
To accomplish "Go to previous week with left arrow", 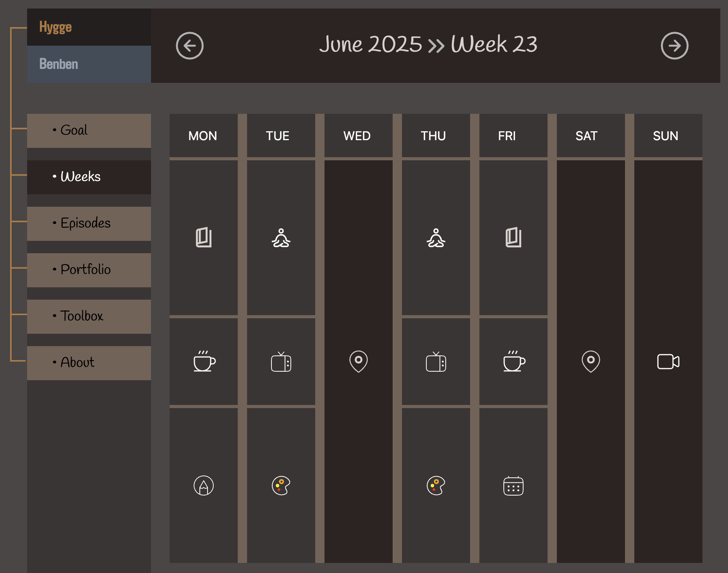I will [x=190, y=46].
